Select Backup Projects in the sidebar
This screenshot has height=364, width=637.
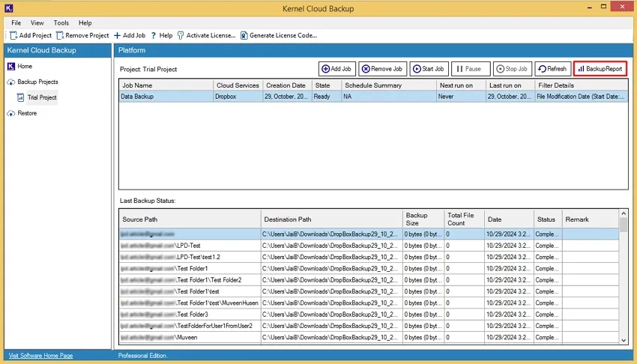tap(37, 82)
